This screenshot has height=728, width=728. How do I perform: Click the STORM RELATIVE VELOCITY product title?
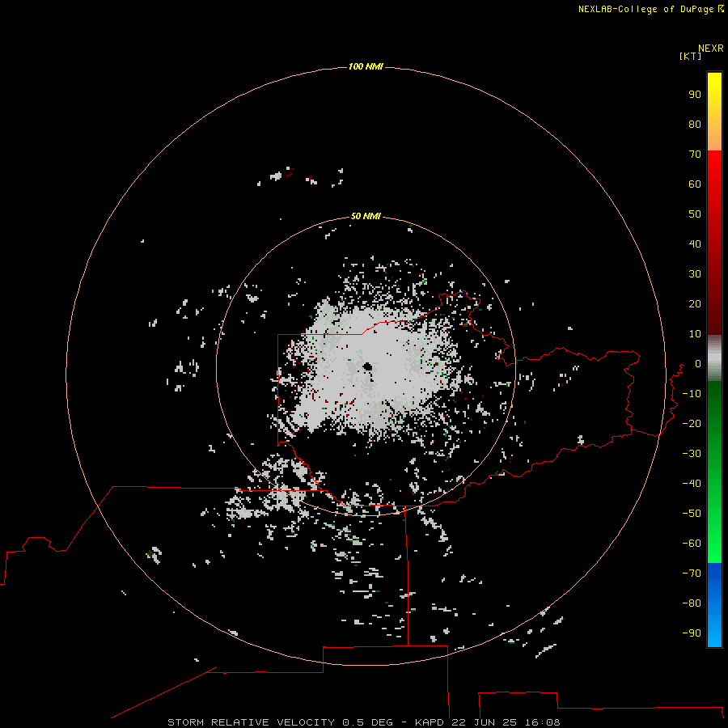(251, 722)
